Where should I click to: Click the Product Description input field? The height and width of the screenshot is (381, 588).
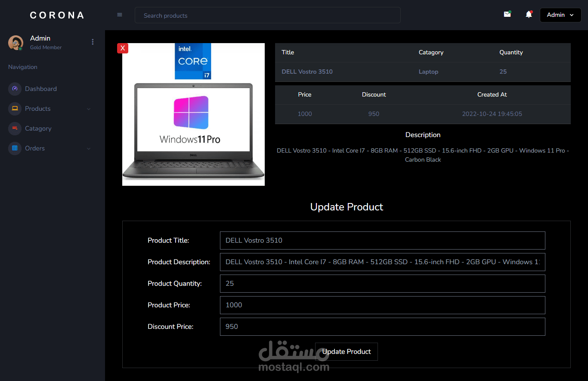click(x=383, y=262)
